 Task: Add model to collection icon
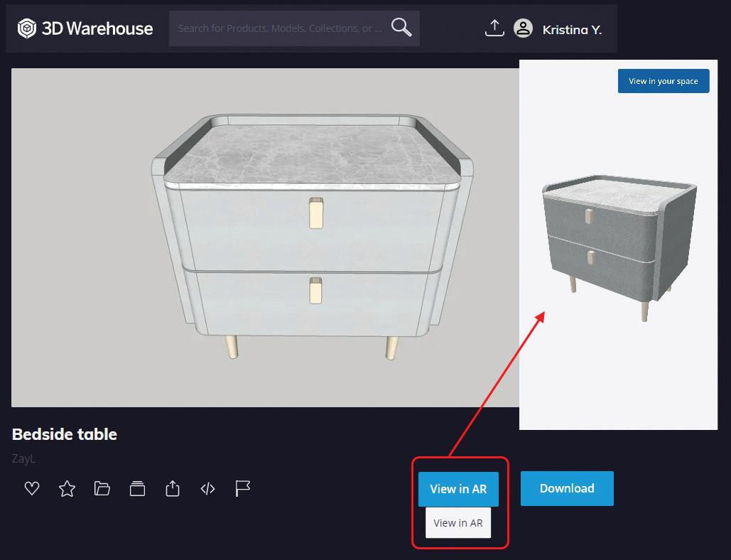(138, 489)
